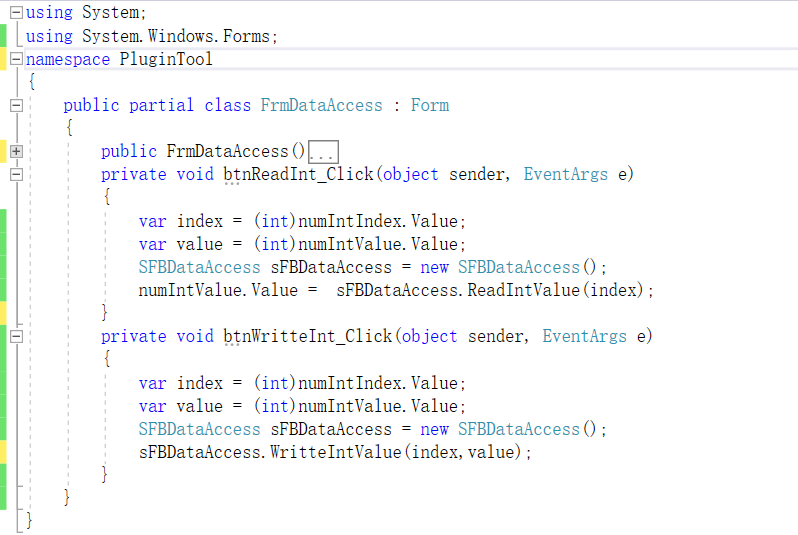
Task: Click EventArgs in btnWritteInt_Click signature
Action: 584,336
